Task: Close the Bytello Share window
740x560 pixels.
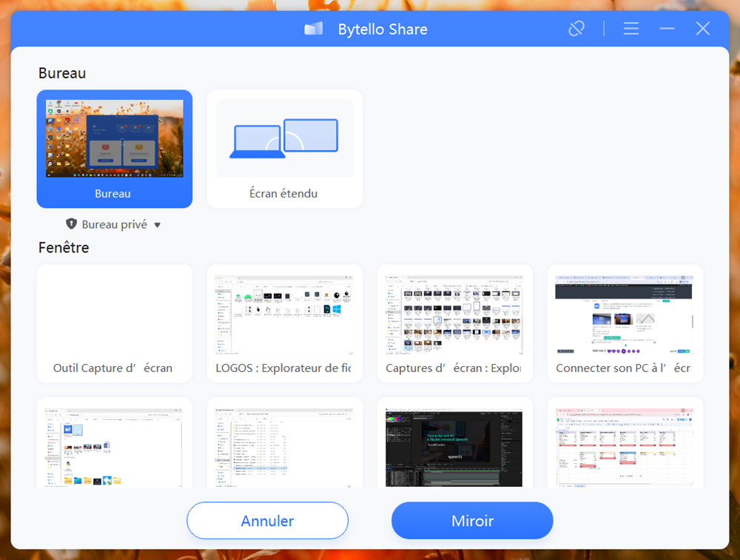Action: [702, 29]
